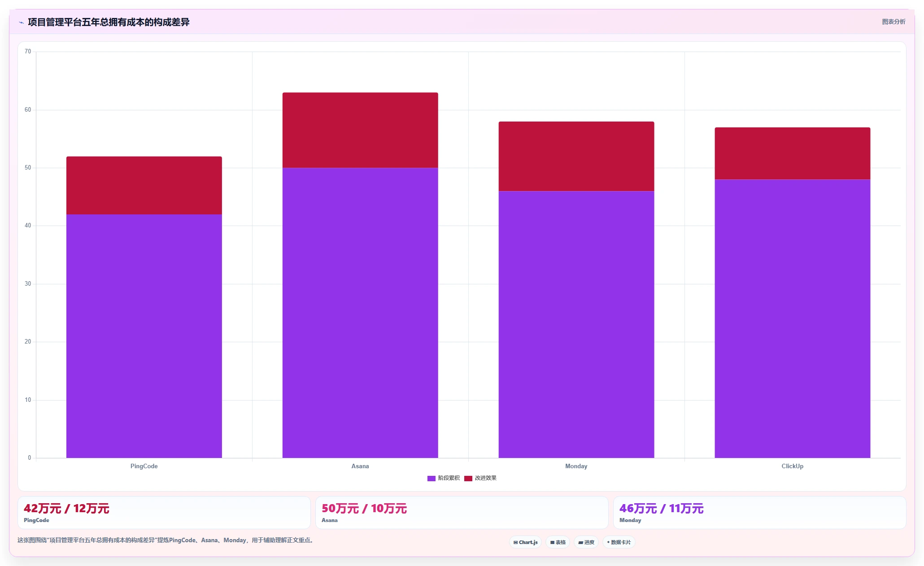
Task: Click the 46万元 / 11万元 data card value
Action: click(662, 509)
